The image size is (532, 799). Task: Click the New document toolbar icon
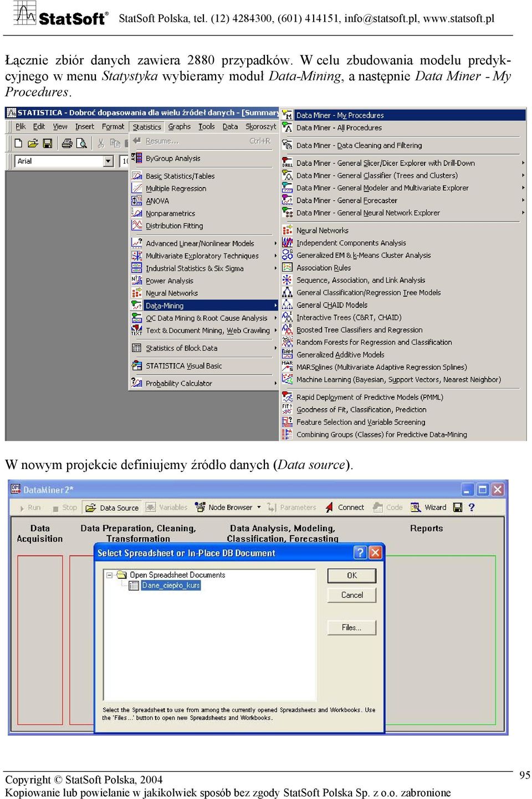pos(18,143)
